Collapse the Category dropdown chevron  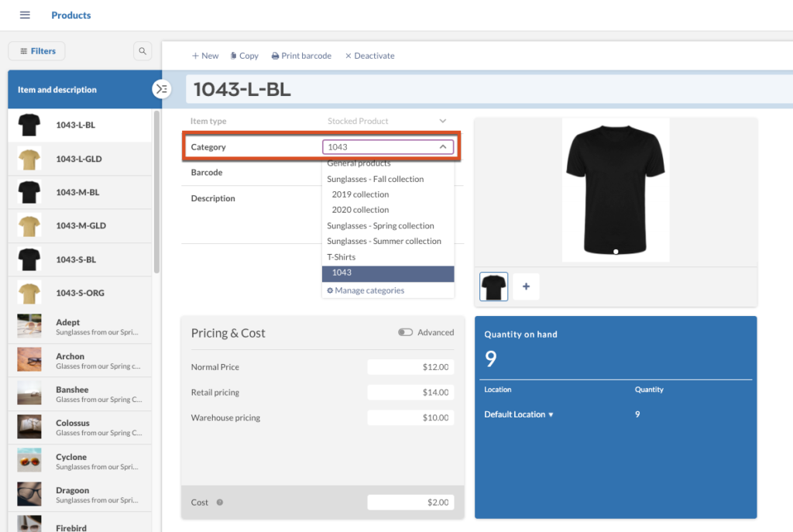click(x=443, y=146)
